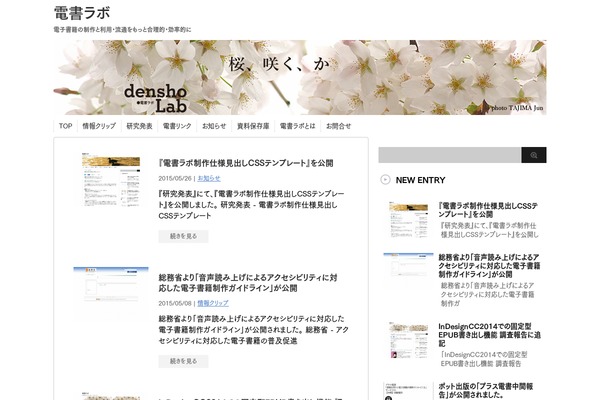This screenshot has height=400, width=600.
Task: Click the search input field
Action: (x=450, y=155)
